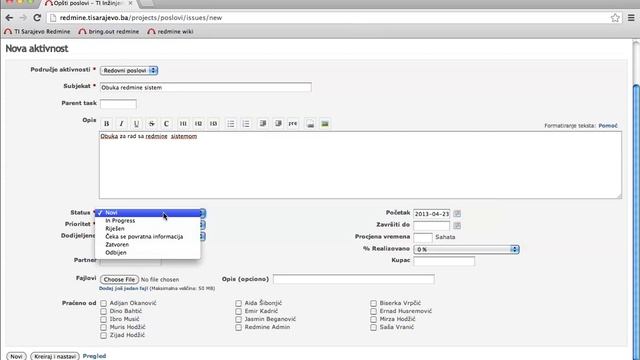Image resolution: width=640 pixels, height=360 pixels.
Task: Click Dodaj još jedan fajl link
Action: (x=123, y=288)
